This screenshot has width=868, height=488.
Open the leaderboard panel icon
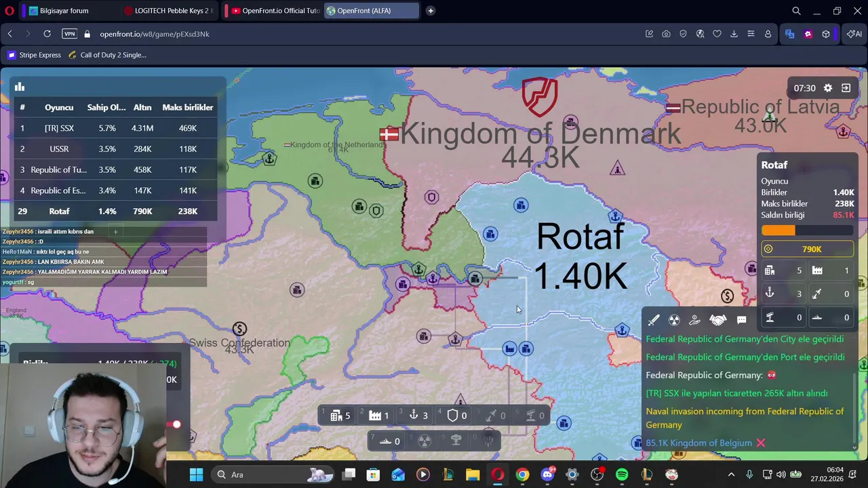click(20, 87)
